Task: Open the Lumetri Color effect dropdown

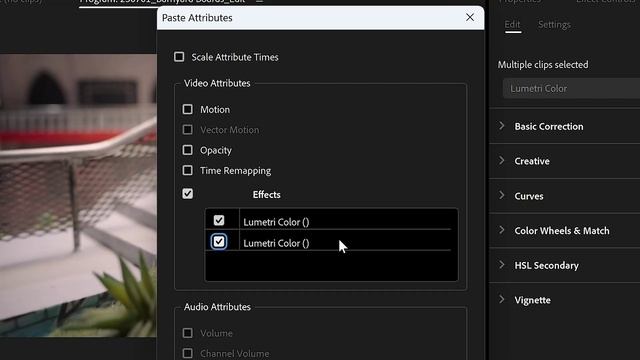Action: pyautogui.click(x=571, y=89)
